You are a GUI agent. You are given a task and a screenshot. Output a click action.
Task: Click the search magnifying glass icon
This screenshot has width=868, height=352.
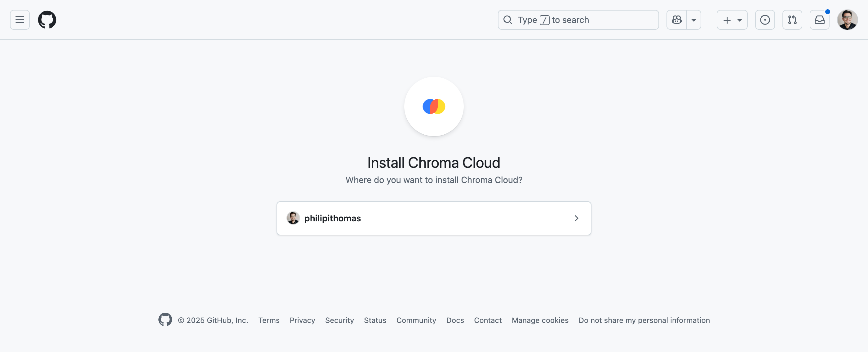coord(508,20)
